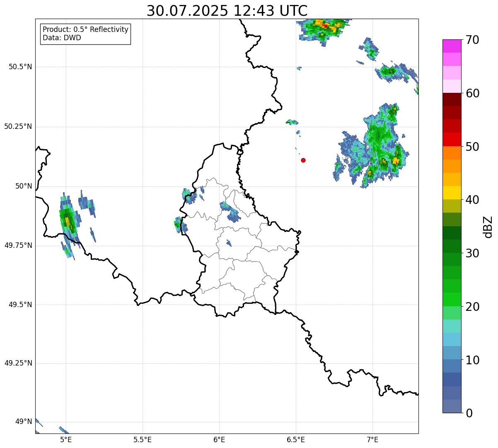Click the 49.5°N latitude label
The width and height of the screenshot is (498, 448).
coord(20,305)
